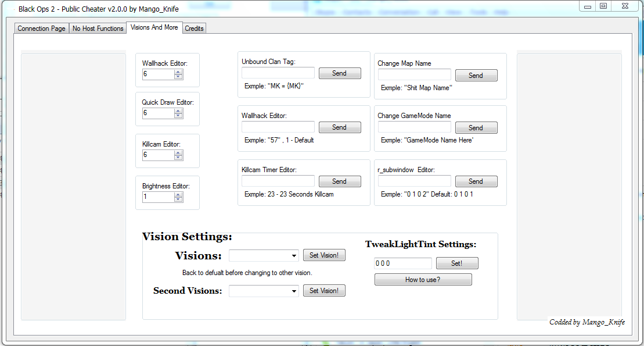Focus the Wallhack Editor text box beside Send
Image resolution: width=644 pixels, height=346 pixels.
[x=278, y=127]
